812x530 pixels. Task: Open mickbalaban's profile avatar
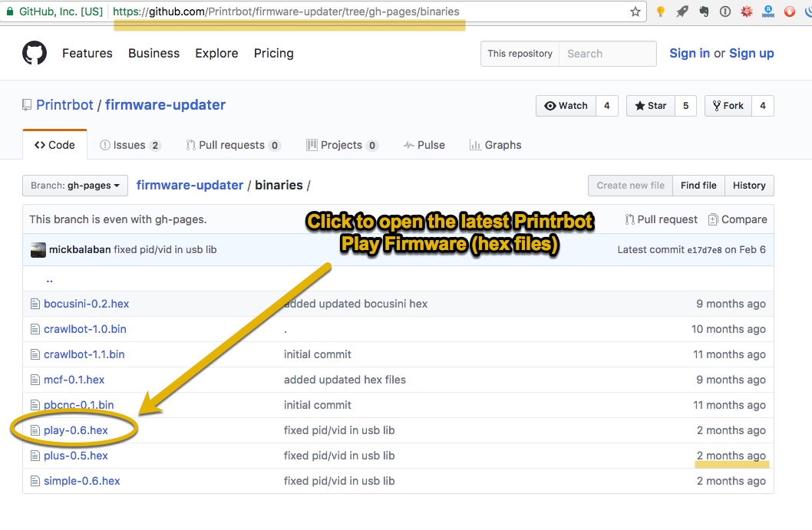(38, 250)
